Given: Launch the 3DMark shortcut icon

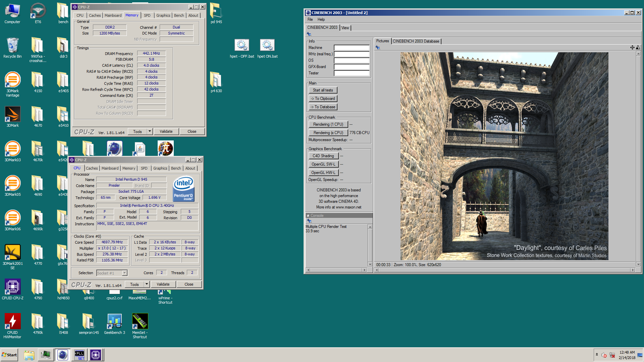Looking at the screenshot, I should point(12,117).
